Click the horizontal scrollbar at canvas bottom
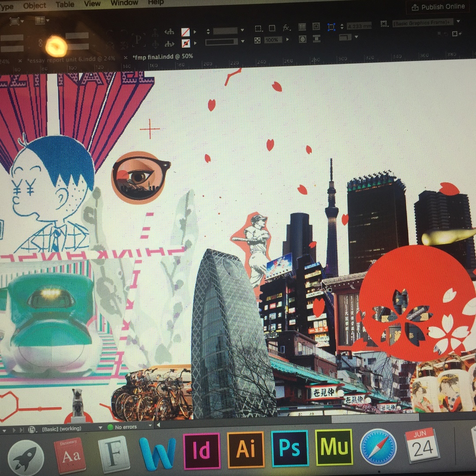Screen dimensions: 476x476 (375, 418)
